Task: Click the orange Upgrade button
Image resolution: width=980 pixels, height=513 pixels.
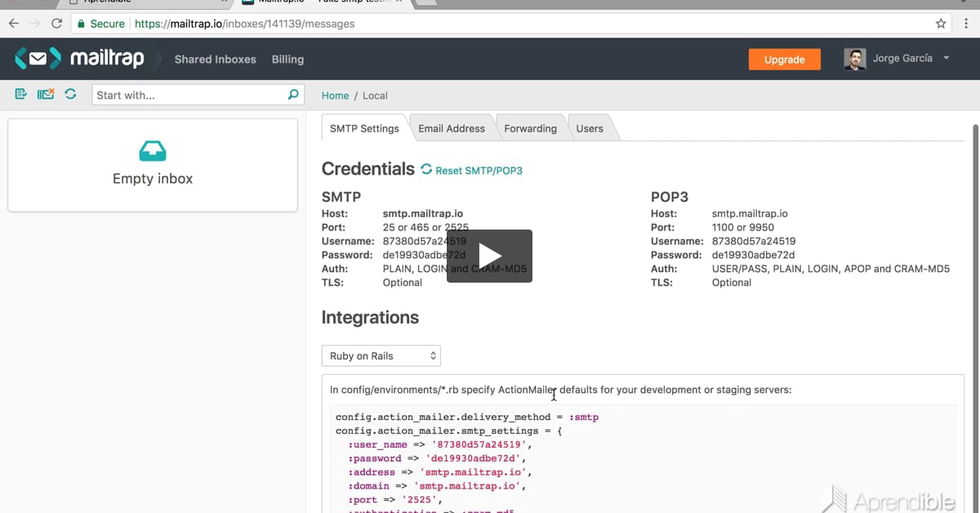Action: point(785,59)
